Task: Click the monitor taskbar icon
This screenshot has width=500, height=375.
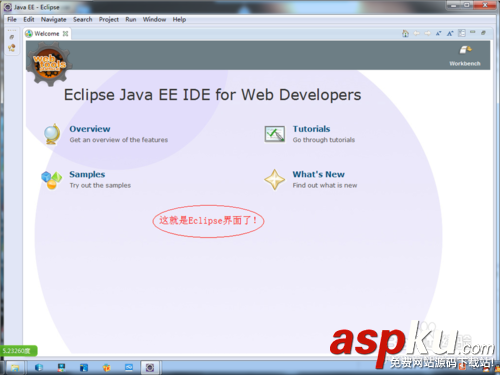Action: [x=61, y=367]
